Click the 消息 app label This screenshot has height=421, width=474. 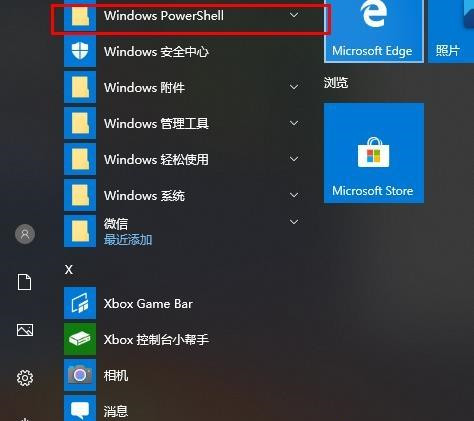point(116,411)
